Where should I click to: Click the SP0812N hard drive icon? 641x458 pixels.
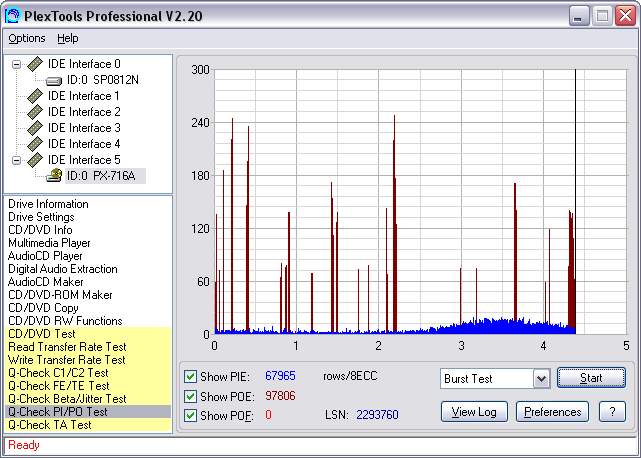pos(54,81)
